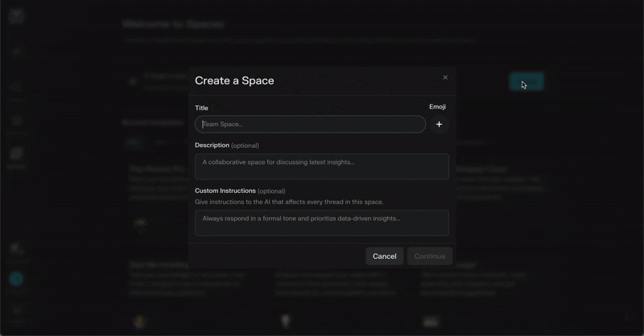
Task: Click into the Custom Instructions text area
Action: (321, 223)
